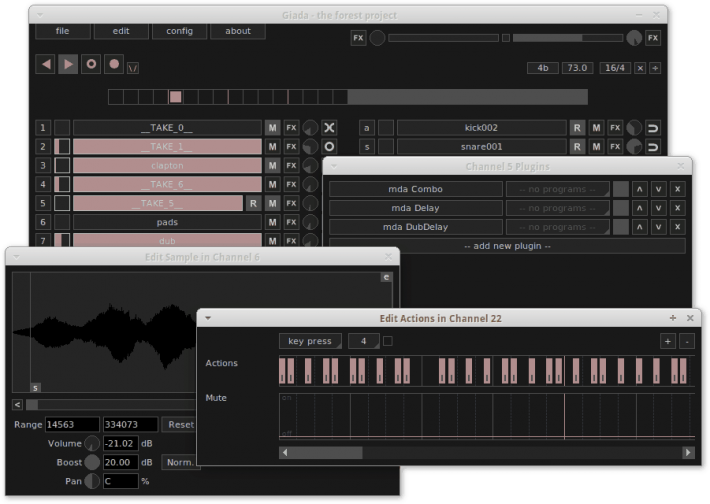Rewind to the start of the sequencer
This screenshot has width=710, height=504.
pyautogui.click(x=46, y=64)
